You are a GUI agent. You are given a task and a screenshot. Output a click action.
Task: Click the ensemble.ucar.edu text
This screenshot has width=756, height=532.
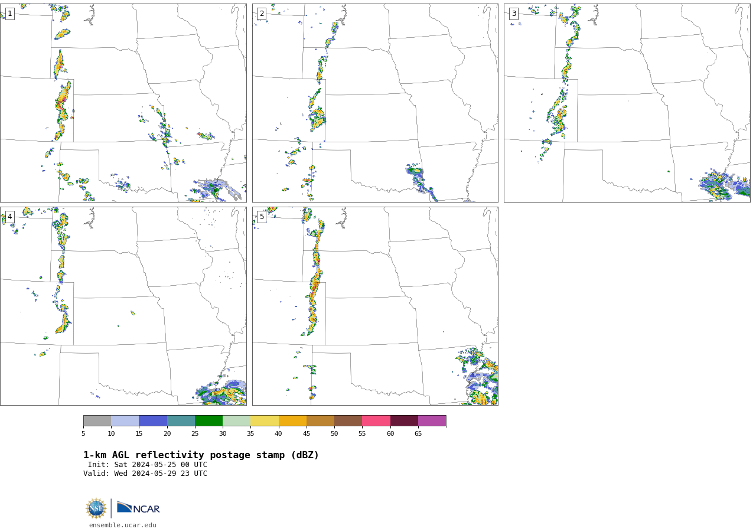pyautogui.click(x=123, y=526)
